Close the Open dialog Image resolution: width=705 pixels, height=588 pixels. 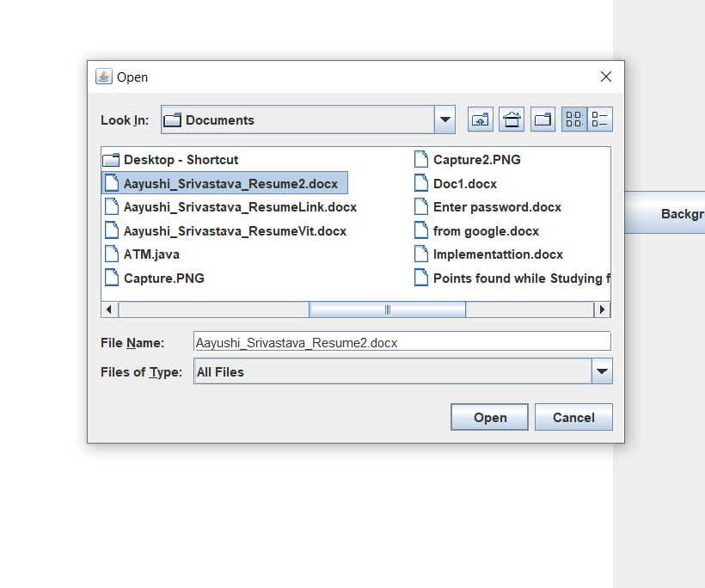coord(605,77)
